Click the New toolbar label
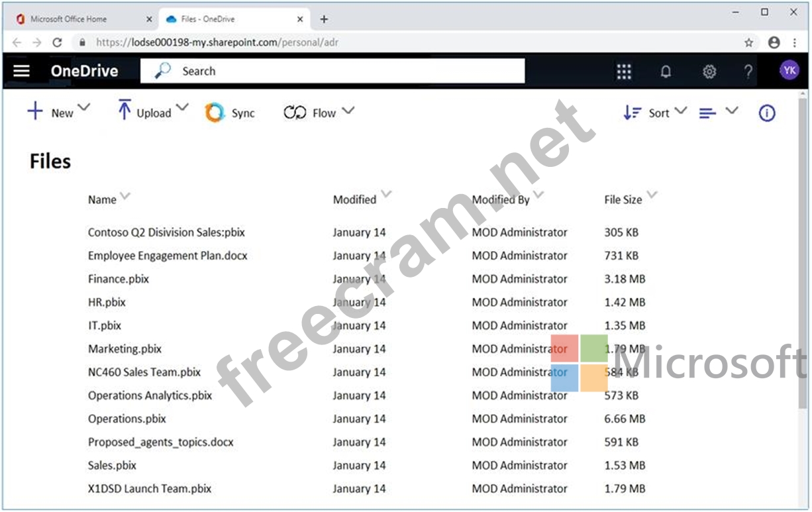812x512 pixels. pyautogui.click(x=62, y=113)
